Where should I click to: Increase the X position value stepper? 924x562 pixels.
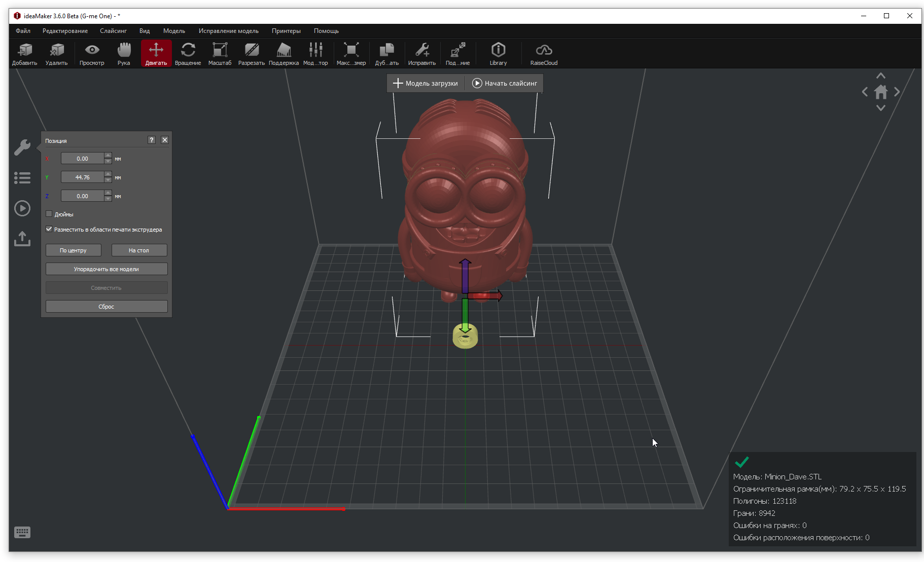[x=108, y=156]
